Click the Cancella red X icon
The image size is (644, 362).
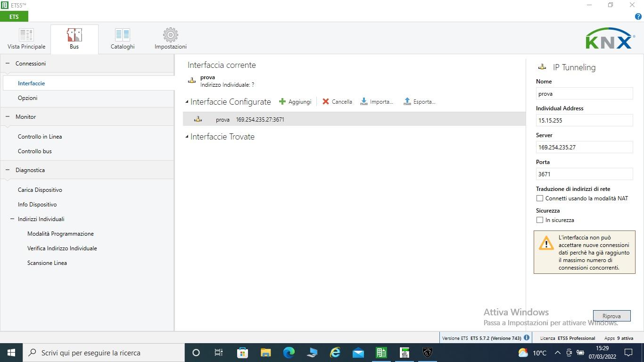(x=326, y=101)
